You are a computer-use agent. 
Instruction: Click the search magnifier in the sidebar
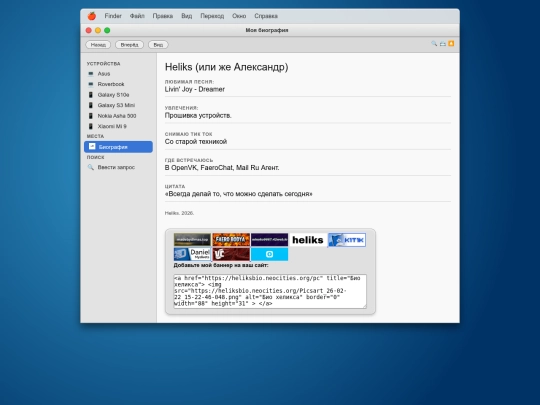tap(91, 167)
